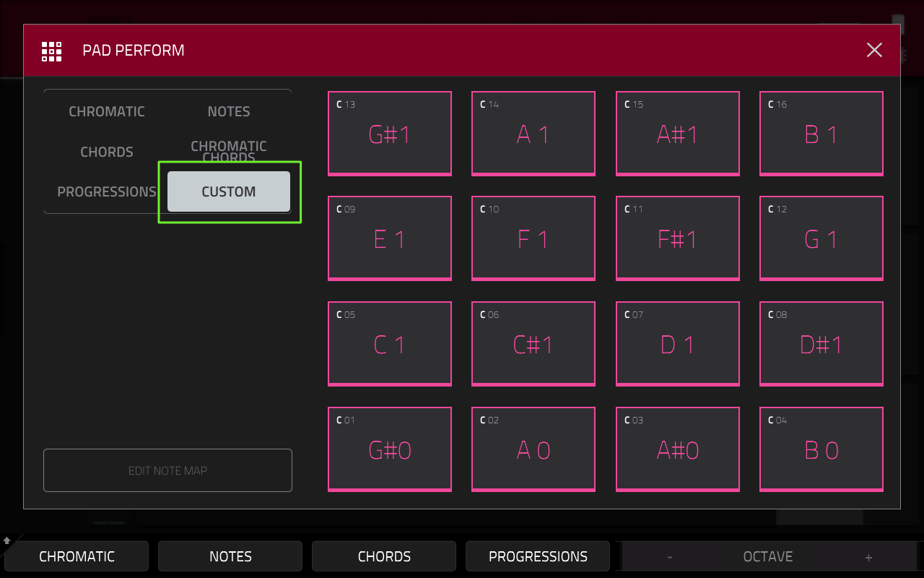Tap the C 1 pad
924x578 pixels.
coord(389,343)
